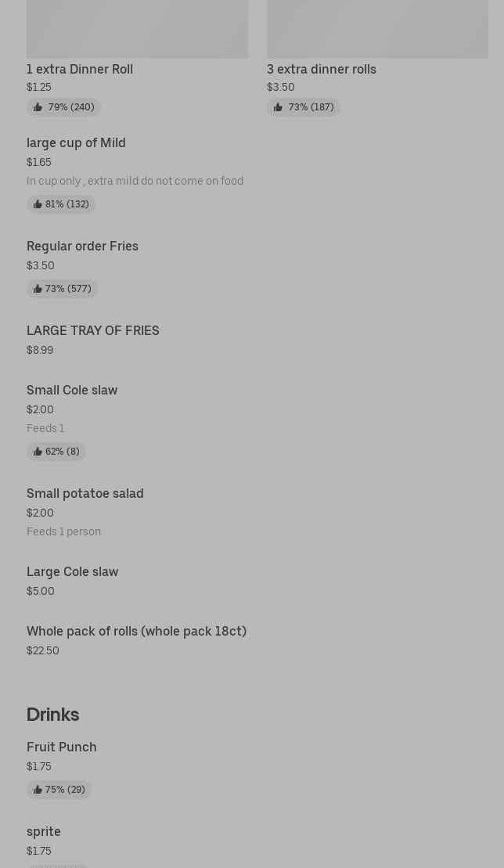The height and width of the screenshot is (868, 504).
Task: Open Large Cole slaw details
Action: click(x=72, y=571)
